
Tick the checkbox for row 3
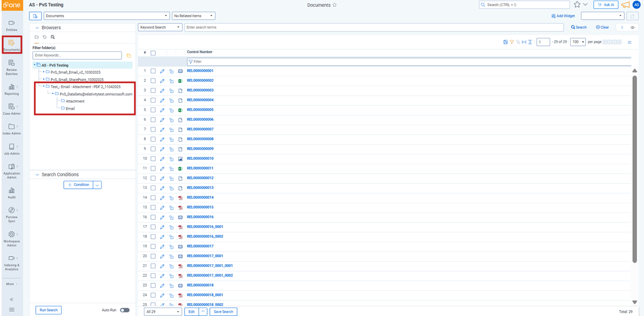coord(153,90)
